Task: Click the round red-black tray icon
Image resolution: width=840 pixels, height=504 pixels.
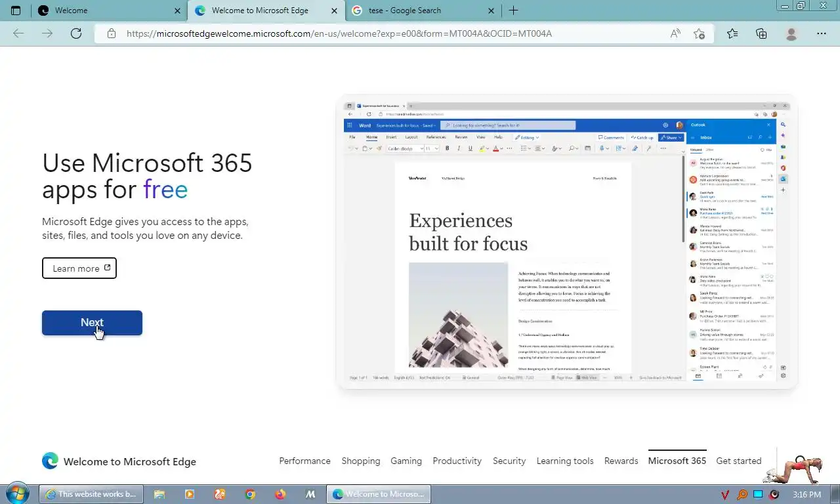Action: click(774, 494)
